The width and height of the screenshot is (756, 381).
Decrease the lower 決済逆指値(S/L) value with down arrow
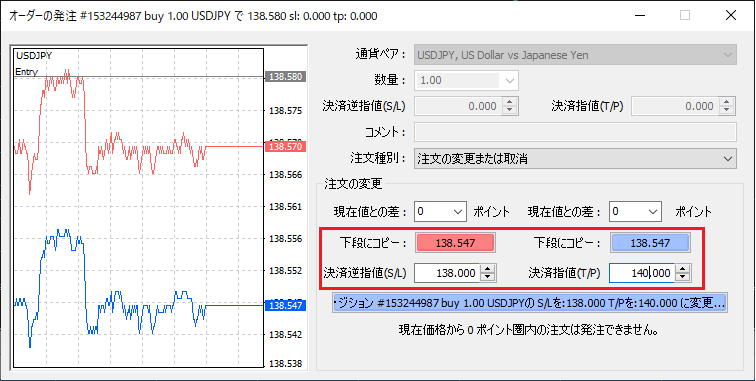click(488, 277)
